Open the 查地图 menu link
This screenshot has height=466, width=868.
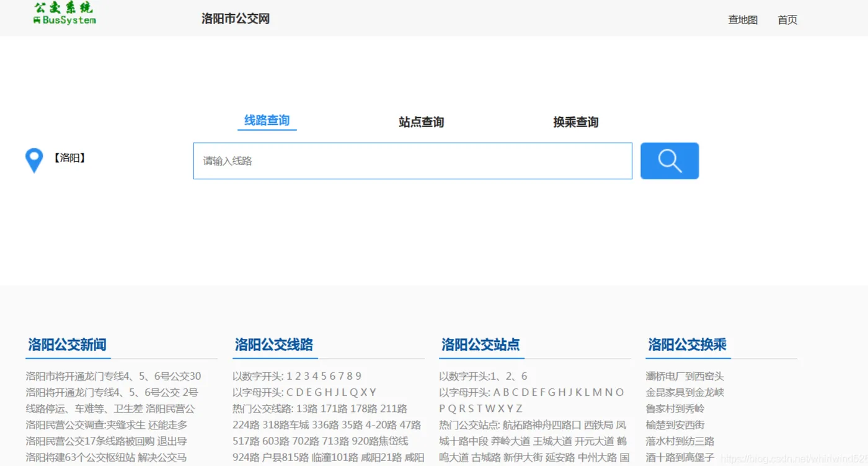[743, 20]
